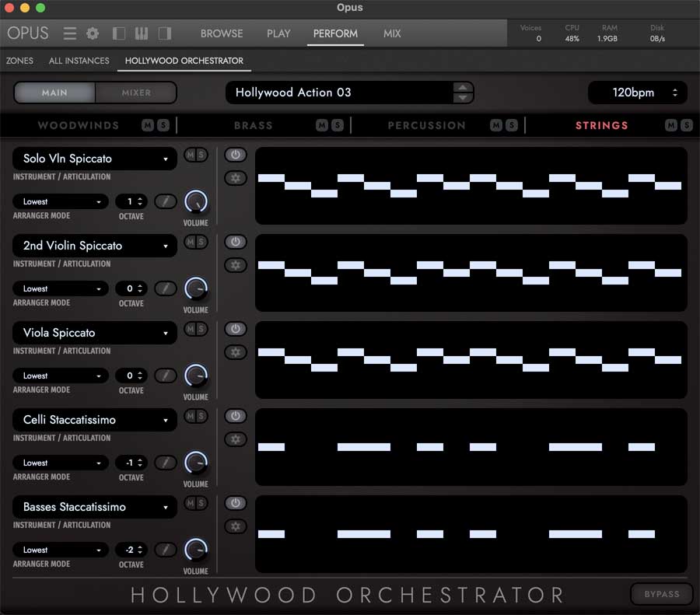This screenshot has width=700, height=615.
Task: Switch to the MIXER view
Action: coord(136,93)
